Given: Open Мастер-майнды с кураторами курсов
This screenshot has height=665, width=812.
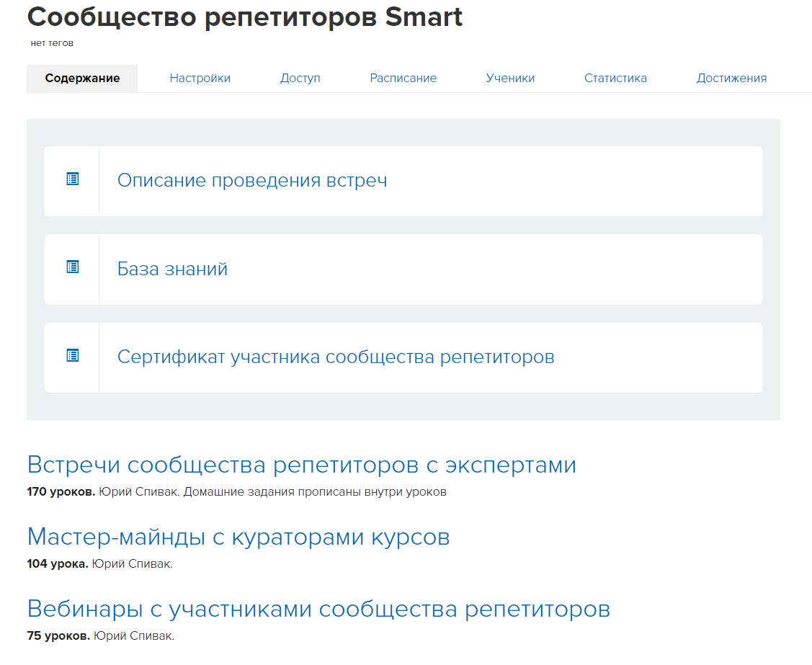Looking at the screenshot, I should click(x=238, y=537).
